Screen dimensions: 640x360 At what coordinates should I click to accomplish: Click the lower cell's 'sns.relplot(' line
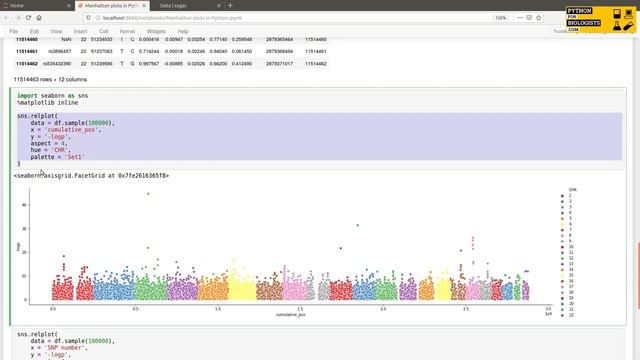coord(38,334)
